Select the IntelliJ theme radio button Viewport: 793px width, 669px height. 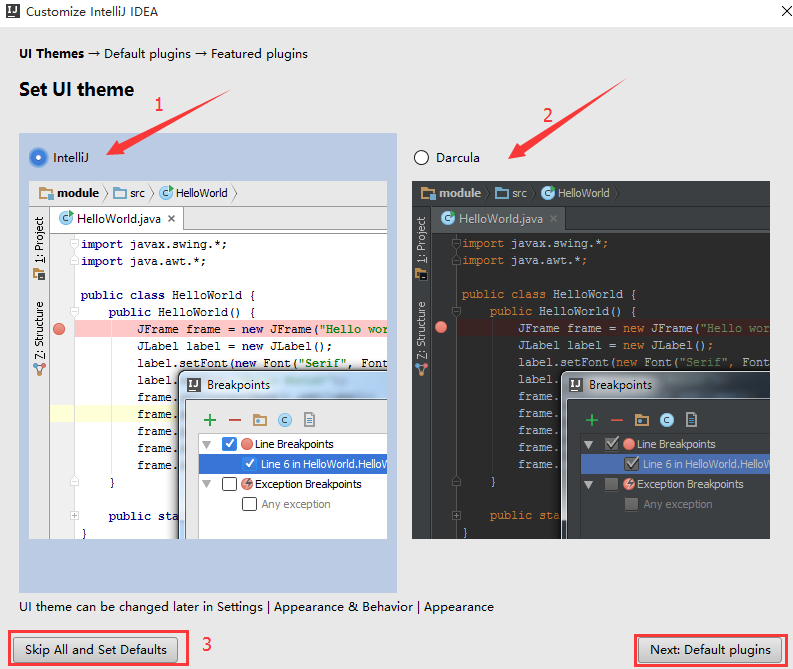pos(38,157)
